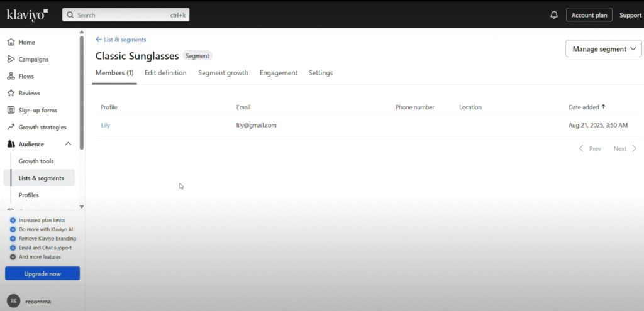Go back to List & segments
This screenshot has height=311, width=644.
pyautogui.click(x=121, y=40)
